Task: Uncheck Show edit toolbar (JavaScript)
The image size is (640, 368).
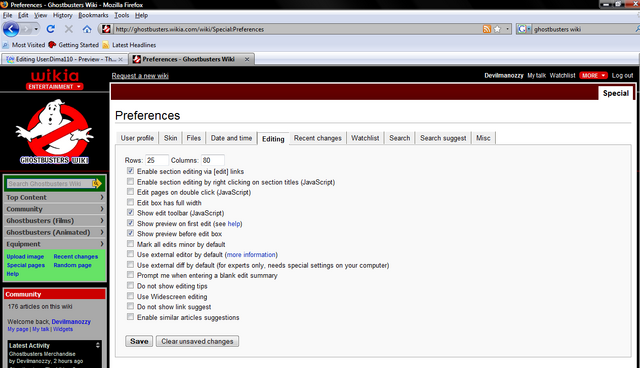Action: [130, 213]
